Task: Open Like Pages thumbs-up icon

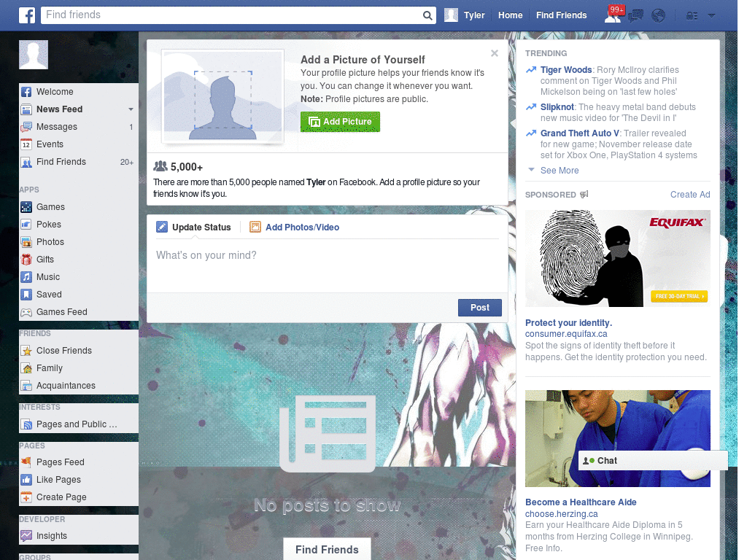Action: tap(26, 480)
